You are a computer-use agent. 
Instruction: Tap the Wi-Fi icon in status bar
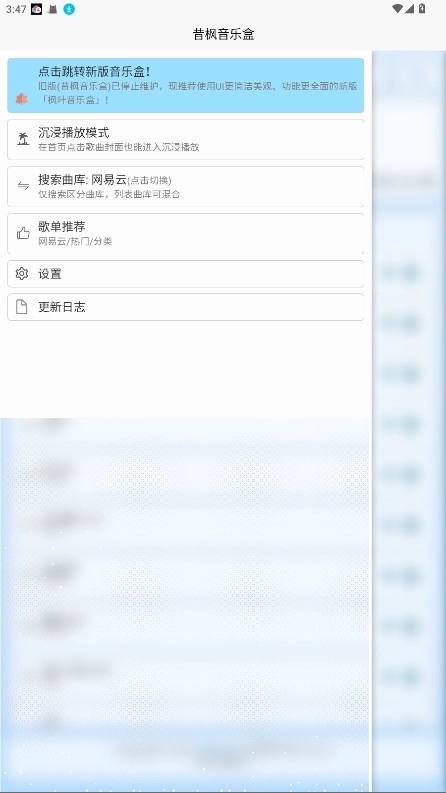397,9
